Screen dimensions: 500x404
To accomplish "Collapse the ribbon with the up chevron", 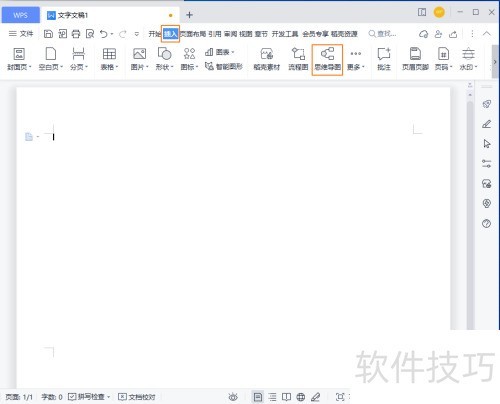I will pyautogui.click(x=487, y=34).
